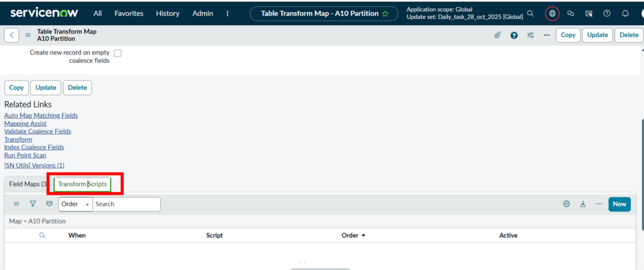Click the Auto Map Matching Fields link

pos(41,116)
